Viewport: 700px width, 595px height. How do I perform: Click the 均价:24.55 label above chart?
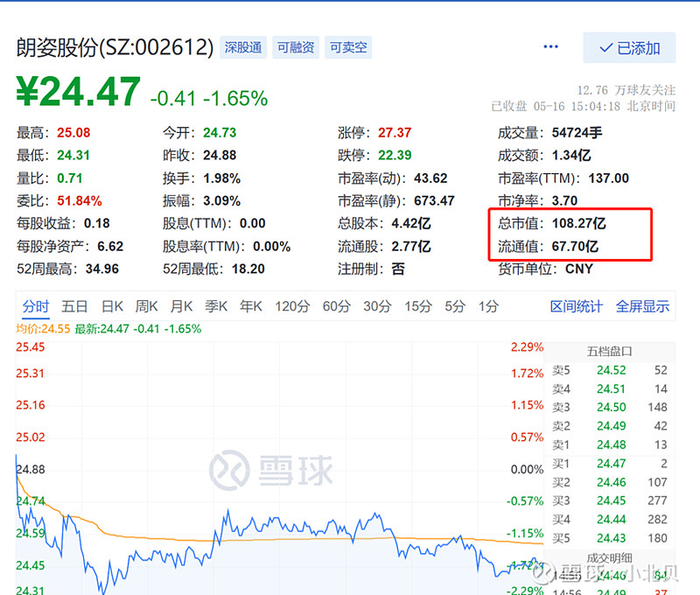click(x=43, y=329)
